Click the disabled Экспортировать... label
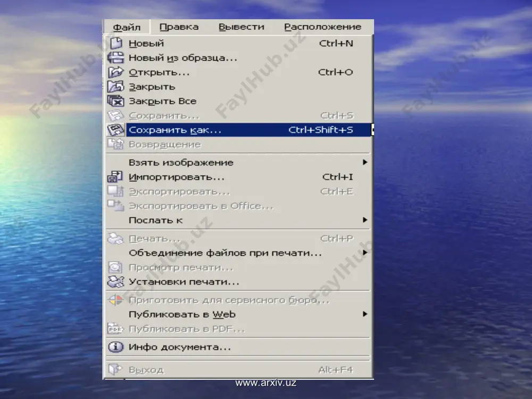This screenshot has height=399, width=532. click(x=179, y=192)
